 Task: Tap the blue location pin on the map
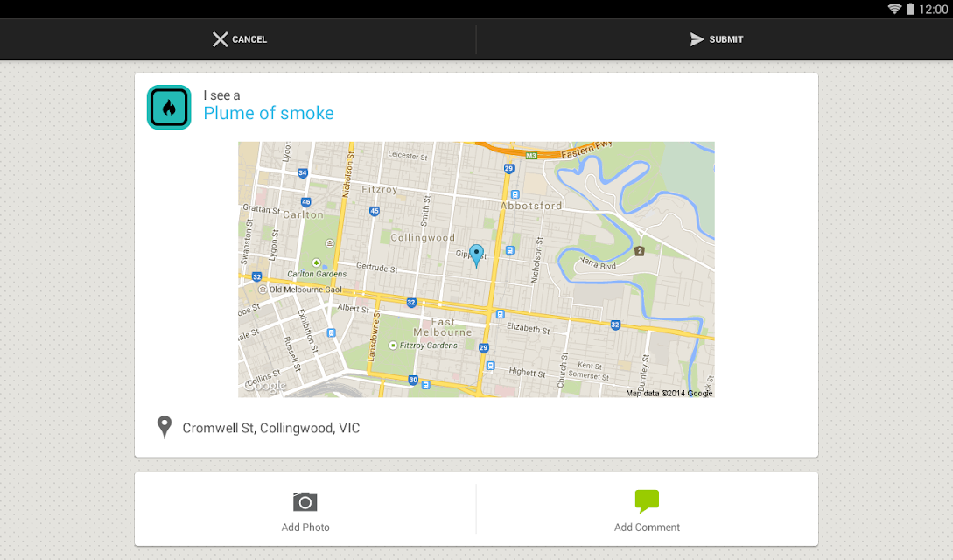click(476, 255)
